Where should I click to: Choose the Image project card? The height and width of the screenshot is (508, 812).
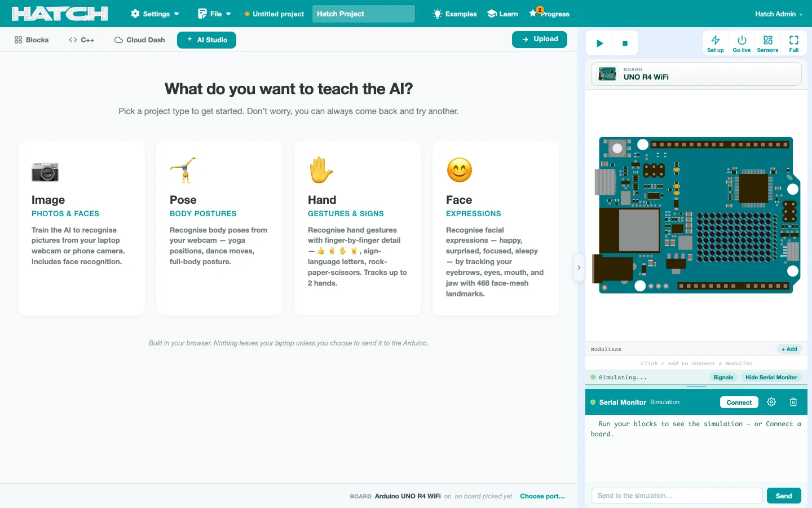tap(82, 228)
